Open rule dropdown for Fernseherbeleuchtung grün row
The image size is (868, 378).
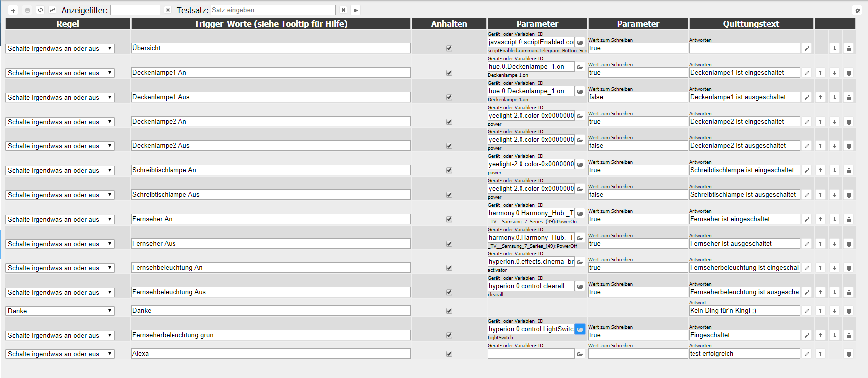pyautogui.click(x=60, y=335)
